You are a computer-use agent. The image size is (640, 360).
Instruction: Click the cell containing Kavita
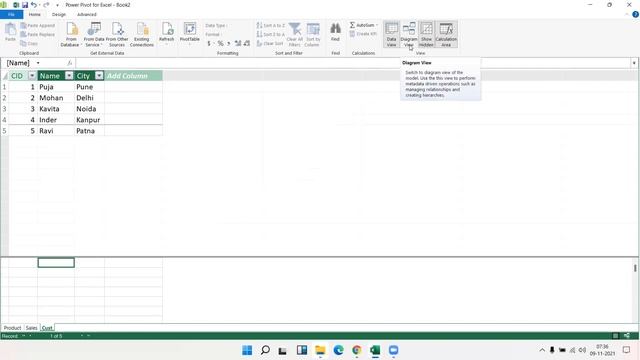(56, 109)
